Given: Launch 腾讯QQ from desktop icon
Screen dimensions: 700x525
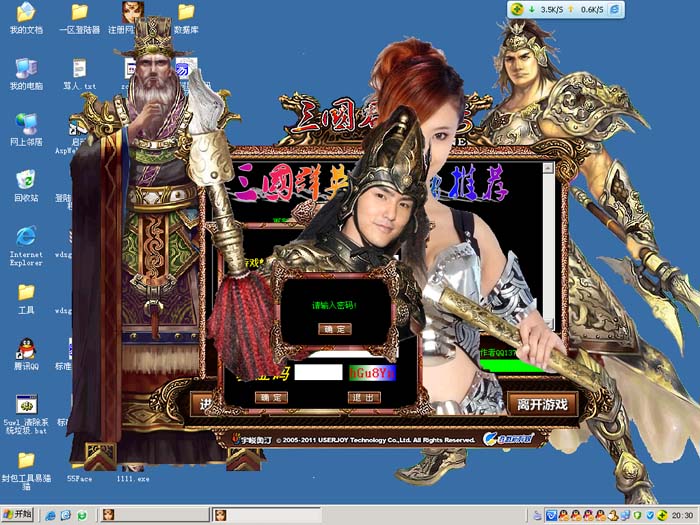Looking at the screenshot, I should click(x=25, y=353).
